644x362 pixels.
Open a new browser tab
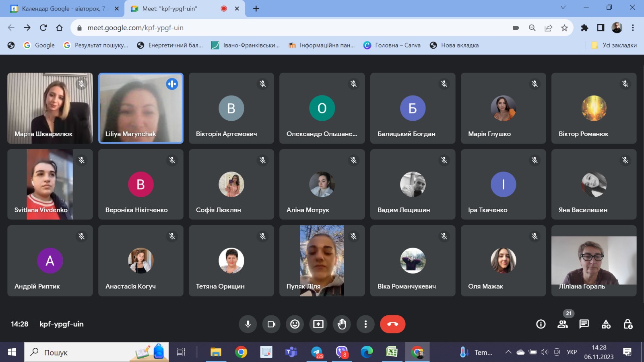[256, 8]
